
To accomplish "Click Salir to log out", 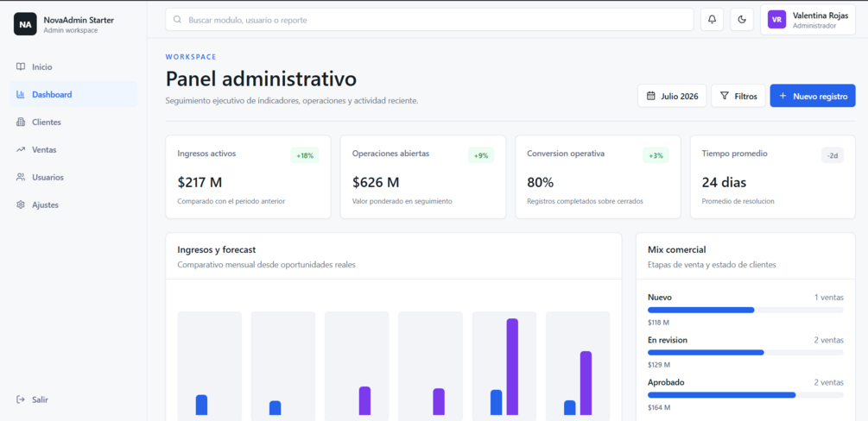I will [73, 399].
